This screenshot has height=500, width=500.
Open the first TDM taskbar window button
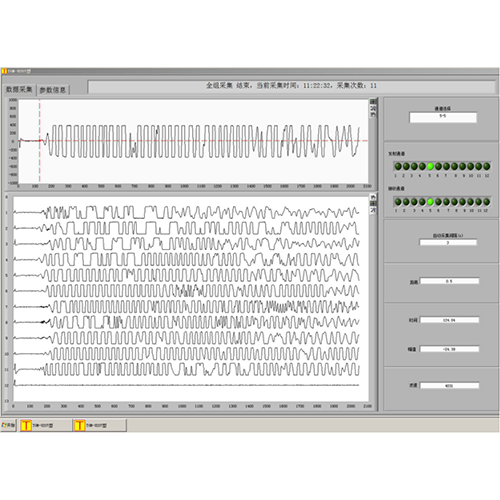[46, 425]
